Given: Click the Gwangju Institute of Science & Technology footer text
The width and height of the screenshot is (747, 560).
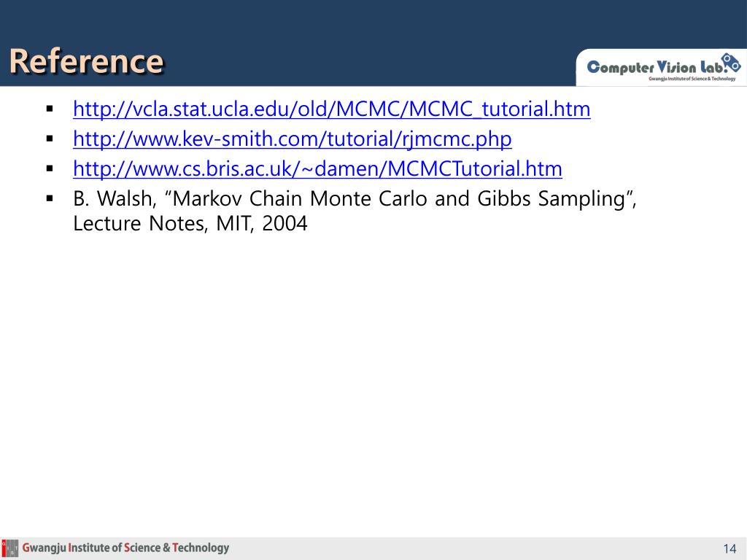Looking at the screenshot, I should coord(125,548).
